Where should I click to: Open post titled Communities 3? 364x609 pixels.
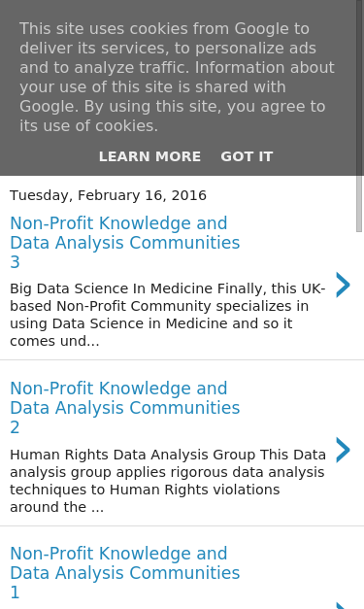(124, 243)
